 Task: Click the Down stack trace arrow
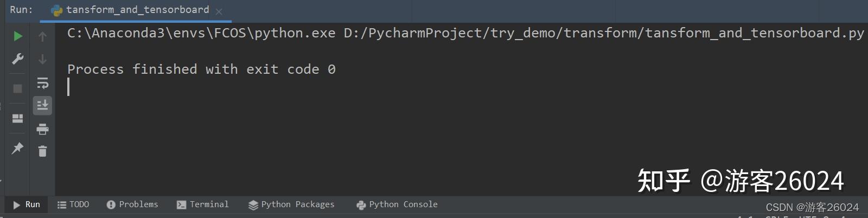(x=42, y=59)
